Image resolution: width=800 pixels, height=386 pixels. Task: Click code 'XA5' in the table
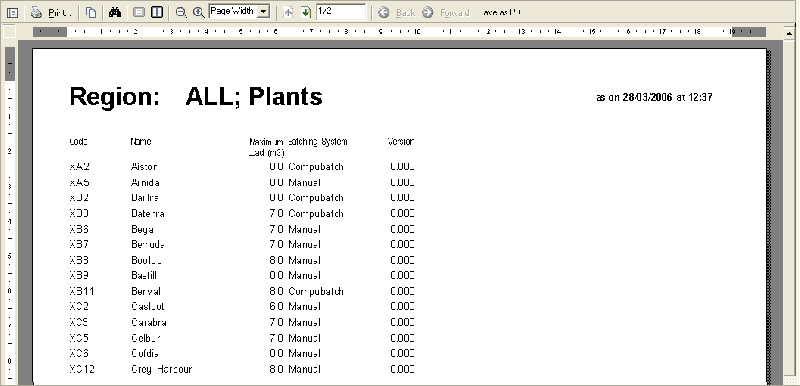tap(80, 183)
